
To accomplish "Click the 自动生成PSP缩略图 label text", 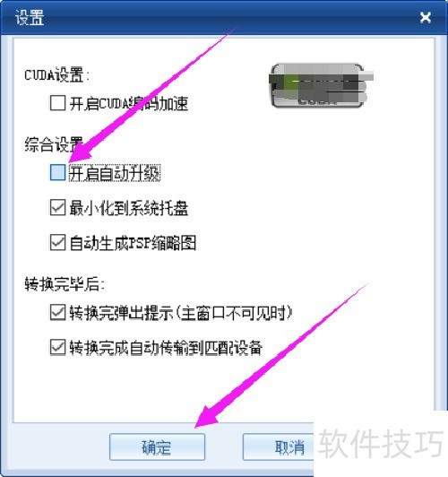I will point(133,243).
